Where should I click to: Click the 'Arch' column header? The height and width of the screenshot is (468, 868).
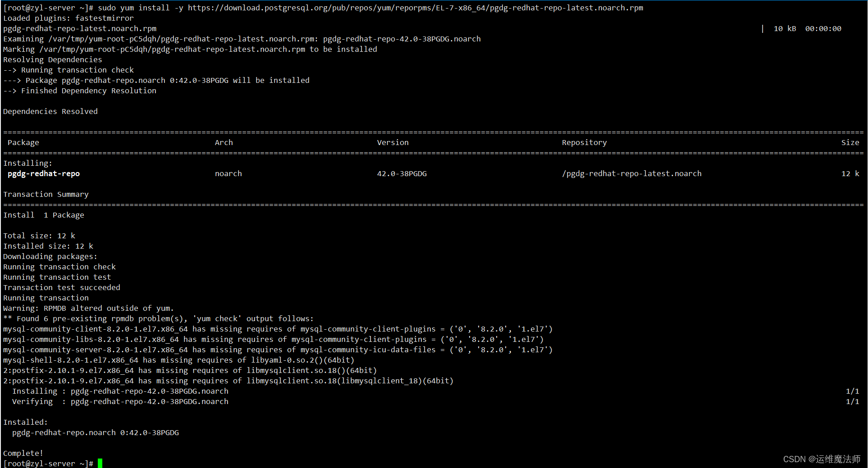pos(224,142)
